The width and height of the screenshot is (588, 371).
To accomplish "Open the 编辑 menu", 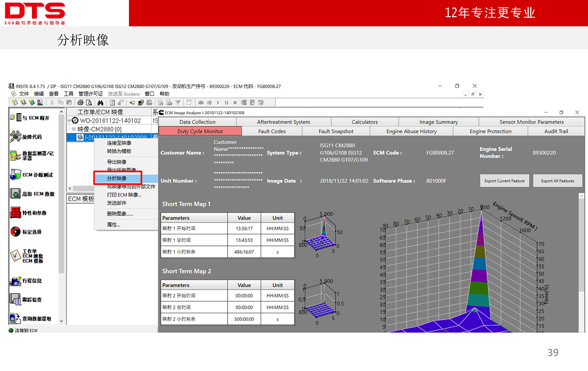I will 39,94.
